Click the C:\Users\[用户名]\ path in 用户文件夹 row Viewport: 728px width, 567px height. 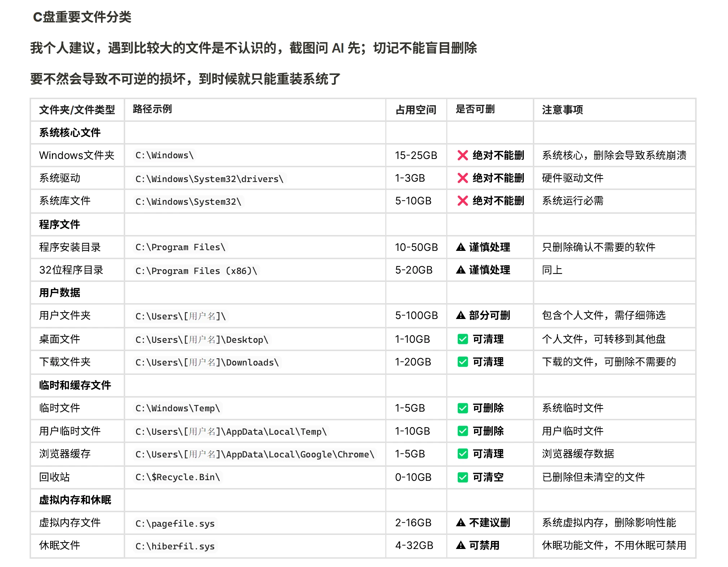180,316
